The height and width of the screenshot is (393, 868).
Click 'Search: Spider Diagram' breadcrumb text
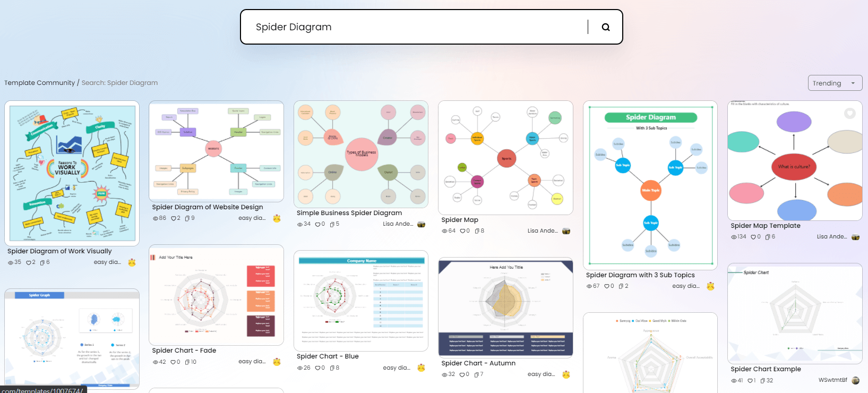[119, 83]
